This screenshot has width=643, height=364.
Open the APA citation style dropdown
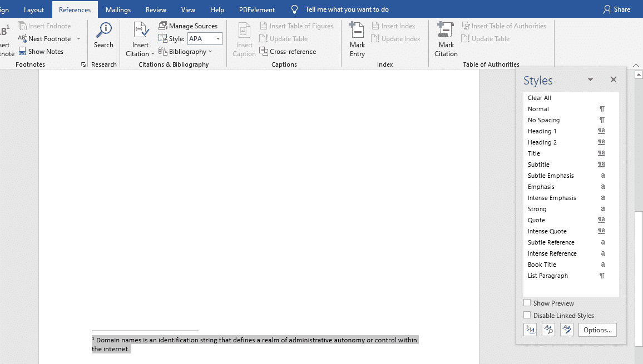pyautogui.click(x=217, y=38)
